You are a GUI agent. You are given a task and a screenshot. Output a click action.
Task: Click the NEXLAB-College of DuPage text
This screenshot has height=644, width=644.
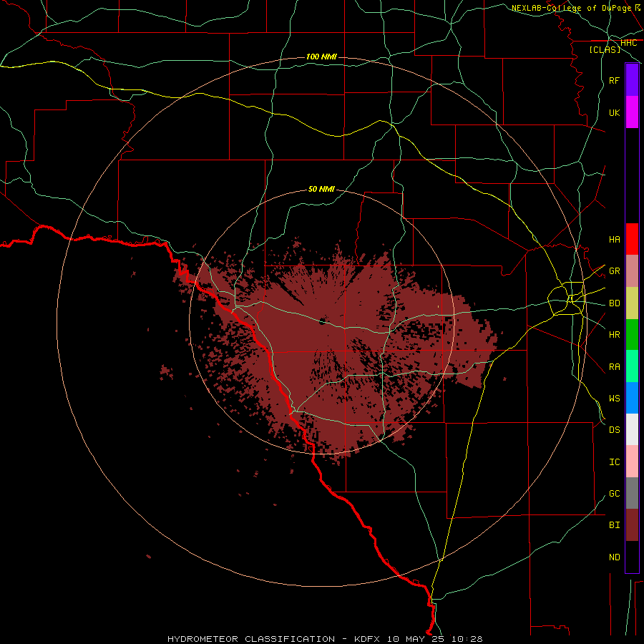point(571,8)
